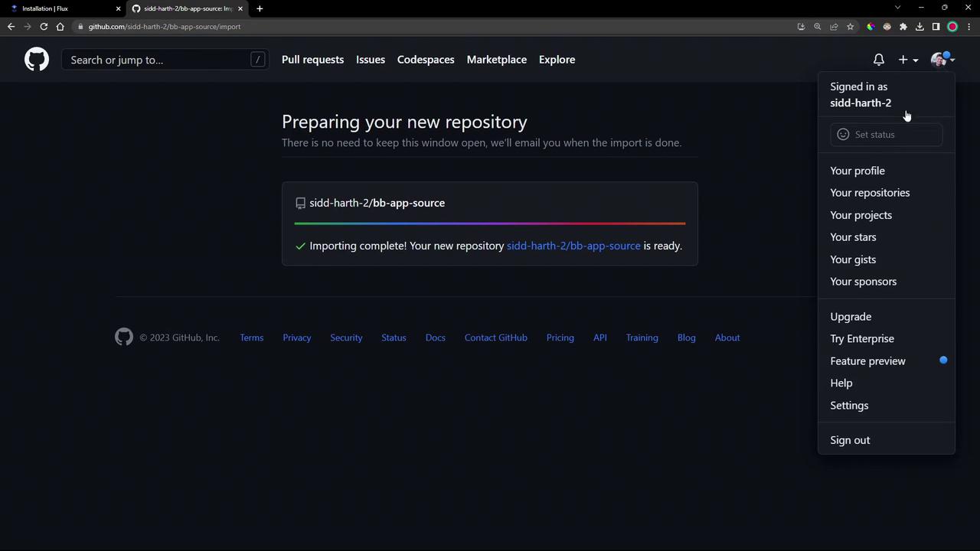Click the install app icon in address bar
The image size is (980, 551).
pos(801,27)
